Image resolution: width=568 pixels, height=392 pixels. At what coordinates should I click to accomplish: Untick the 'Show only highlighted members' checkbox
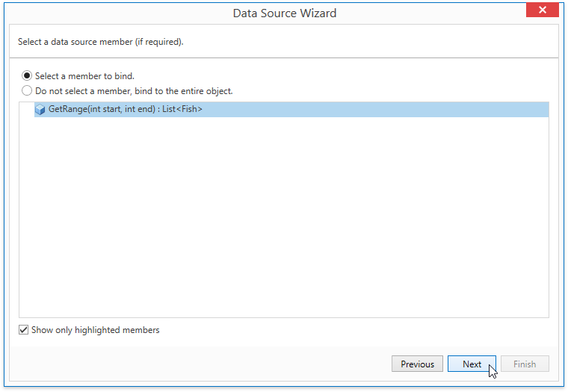[24, 330]
